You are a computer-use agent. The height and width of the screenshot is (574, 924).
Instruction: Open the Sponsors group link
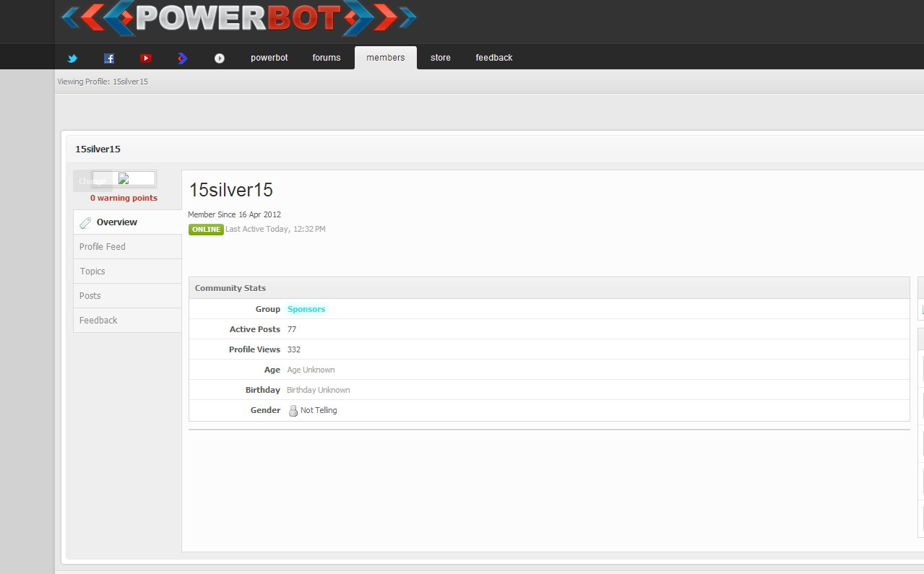tap(306, 309)
